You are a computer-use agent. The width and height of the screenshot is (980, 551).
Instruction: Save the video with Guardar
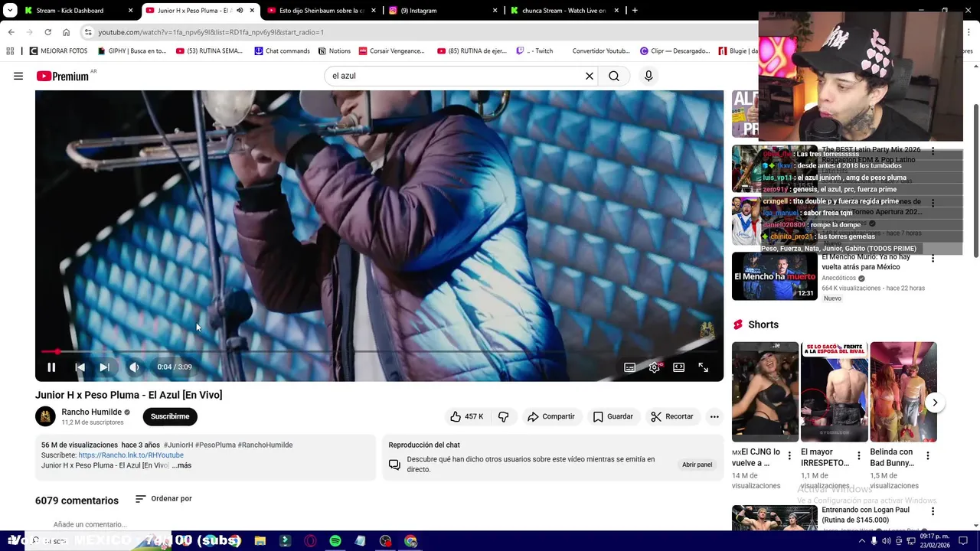(613, 416)
